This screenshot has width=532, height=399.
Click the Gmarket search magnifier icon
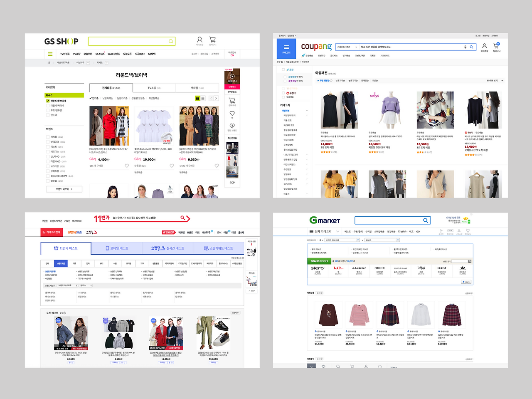click(426, 221)
